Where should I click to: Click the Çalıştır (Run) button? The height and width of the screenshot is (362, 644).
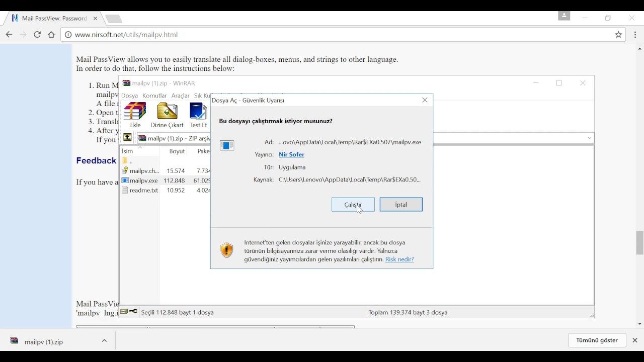353,205
